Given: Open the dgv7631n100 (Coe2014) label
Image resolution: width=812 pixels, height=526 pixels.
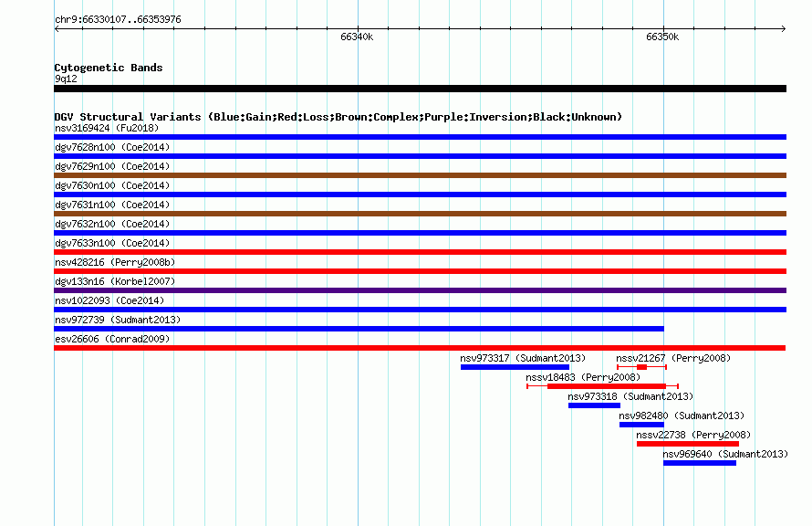Looking at the screenshot, I should pyautogui.click(x=112, y=205).
